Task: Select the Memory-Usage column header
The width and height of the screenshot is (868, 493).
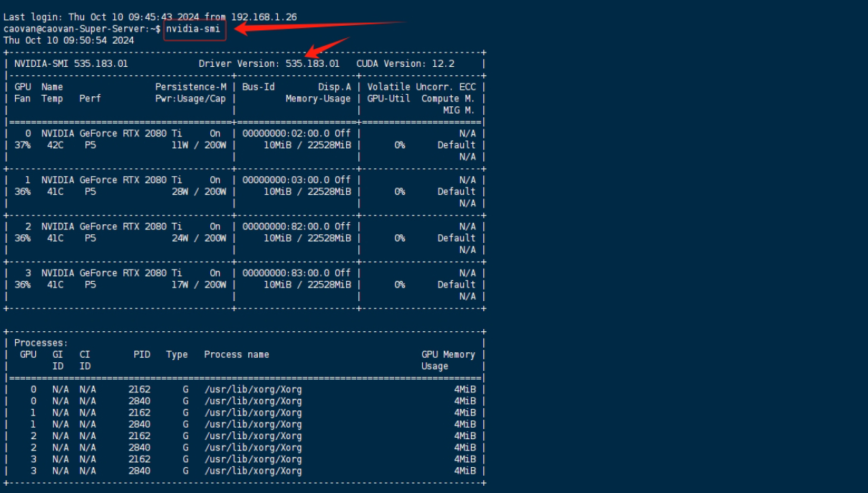Action: tap(318, 98)
